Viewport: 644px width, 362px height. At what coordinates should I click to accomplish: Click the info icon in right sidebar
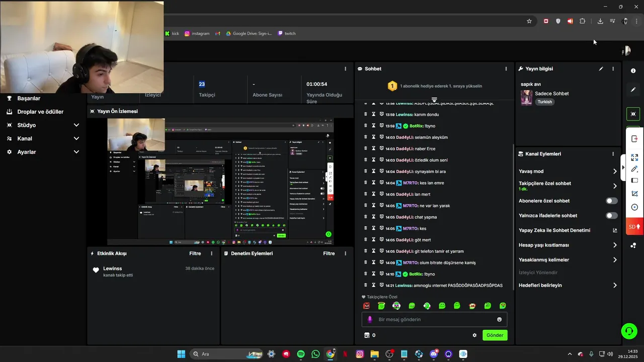633,71
